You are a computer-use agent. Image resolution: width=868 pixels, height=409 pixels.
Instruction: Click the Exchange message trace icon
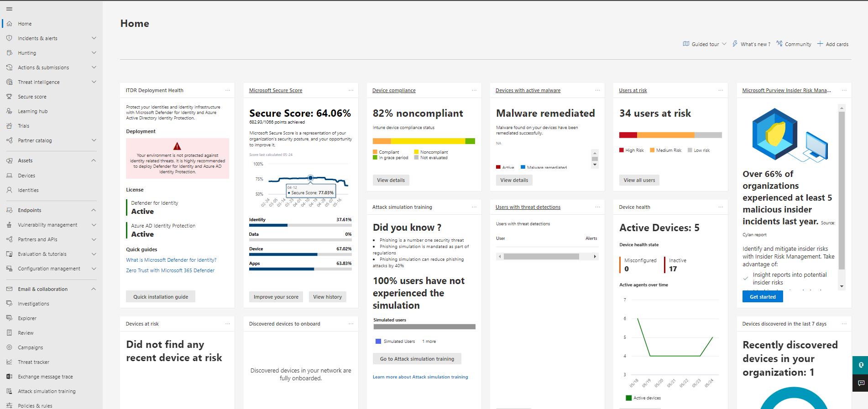click(9, 377)
